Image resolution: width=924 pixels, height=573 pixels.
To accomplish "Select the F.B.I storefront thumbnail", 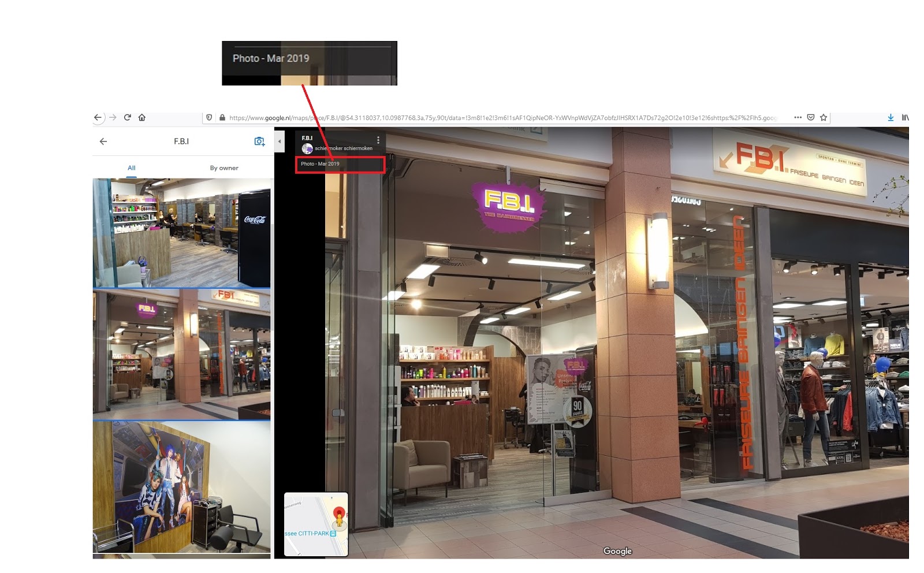I will pos(181,354).
